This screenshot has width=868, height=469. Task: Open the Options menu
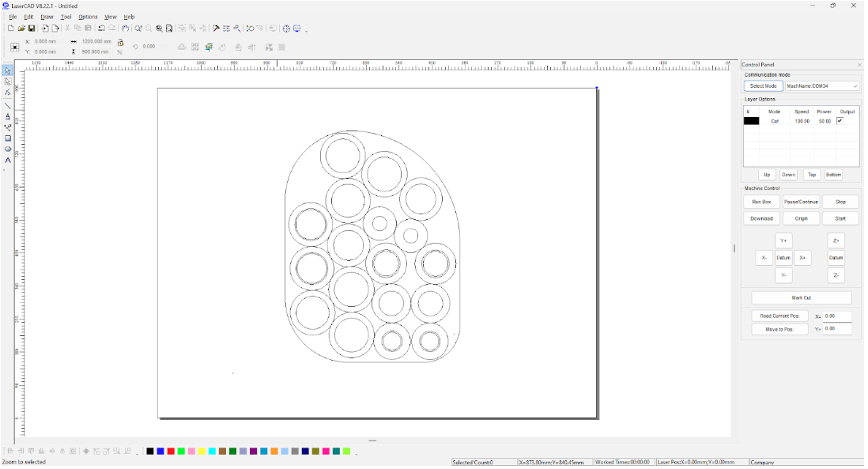[88, 17]
